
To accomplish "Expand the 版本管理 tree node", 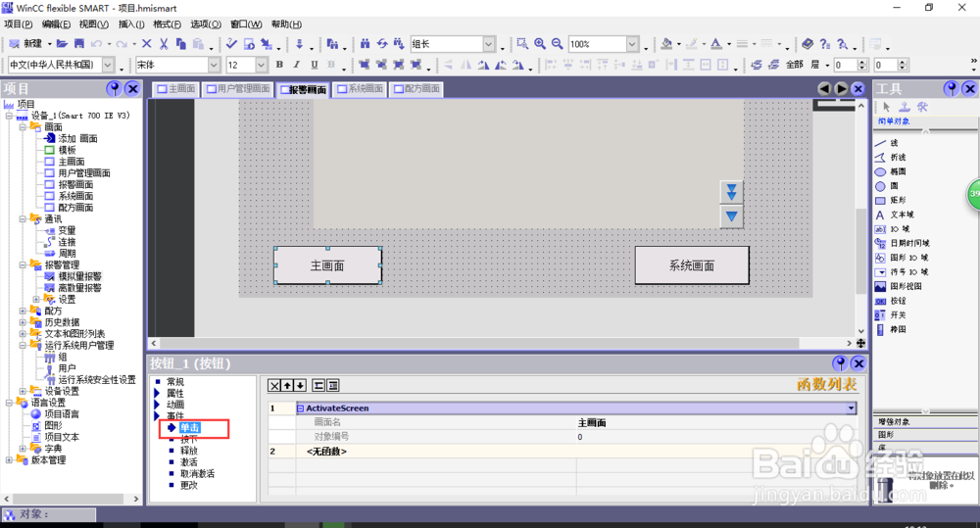I will click(x=10, y=459).
